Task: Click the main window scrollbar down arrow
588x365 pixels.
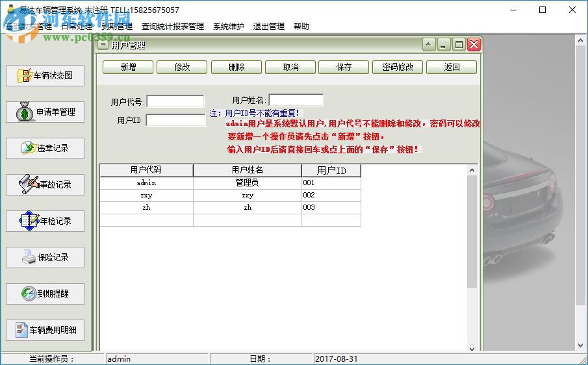Action: pyautogui.click(x=580, y=345)
